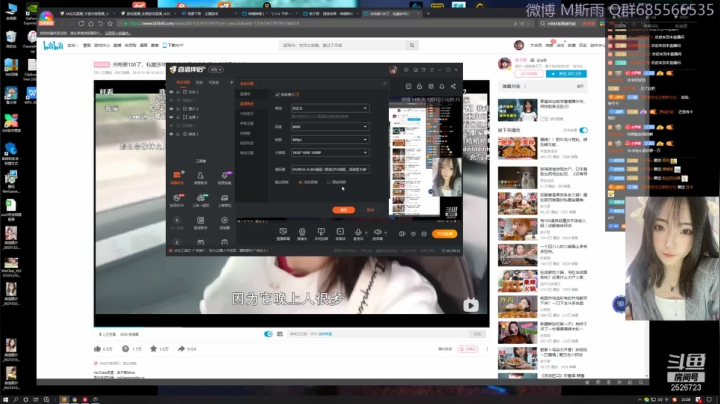The image size is (720, 404).
Task: Click the 下载APP link on Bilibili header
Action: 173,45
